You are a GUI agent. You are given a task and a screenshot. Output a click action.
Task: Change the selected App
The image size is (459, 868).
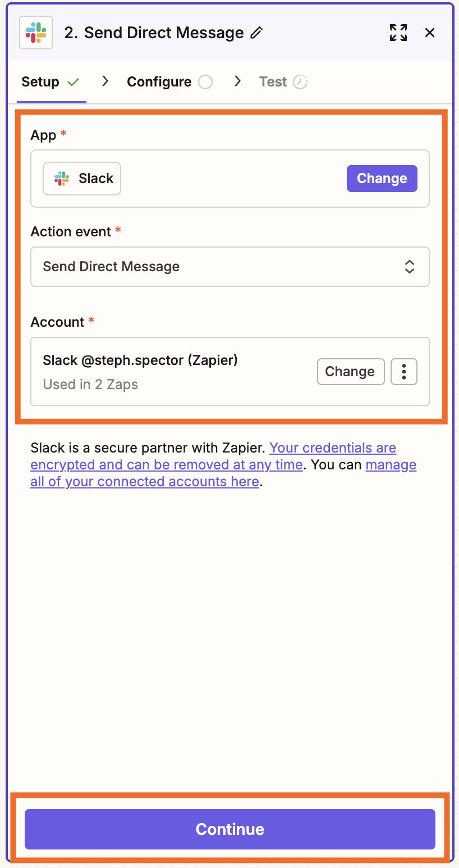pyautogui.click(x=382, y=178)
